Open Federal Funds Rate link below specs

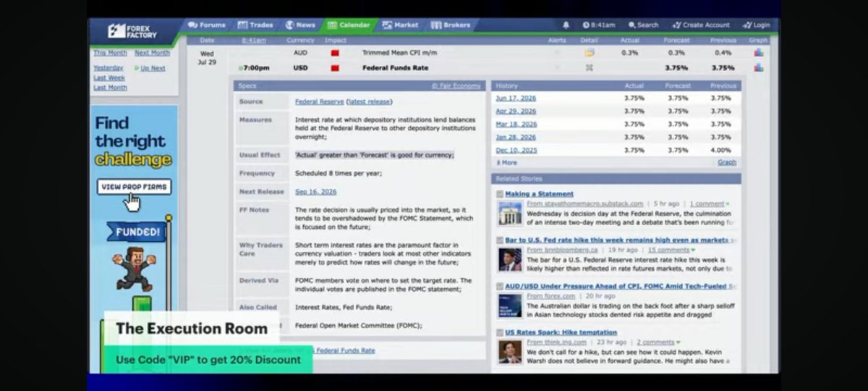pyautogui.click(x=345, y=350)
